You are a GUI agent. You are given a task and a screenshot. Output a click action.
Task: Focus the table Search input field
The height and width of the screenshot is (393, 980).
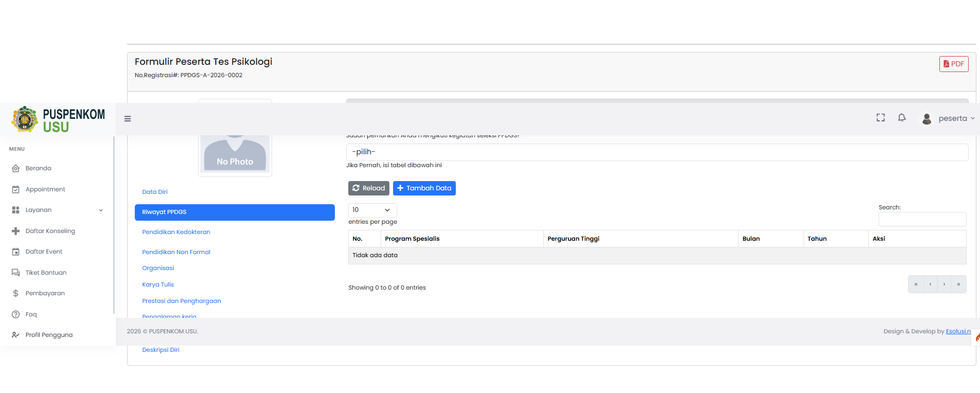(922, 219)
